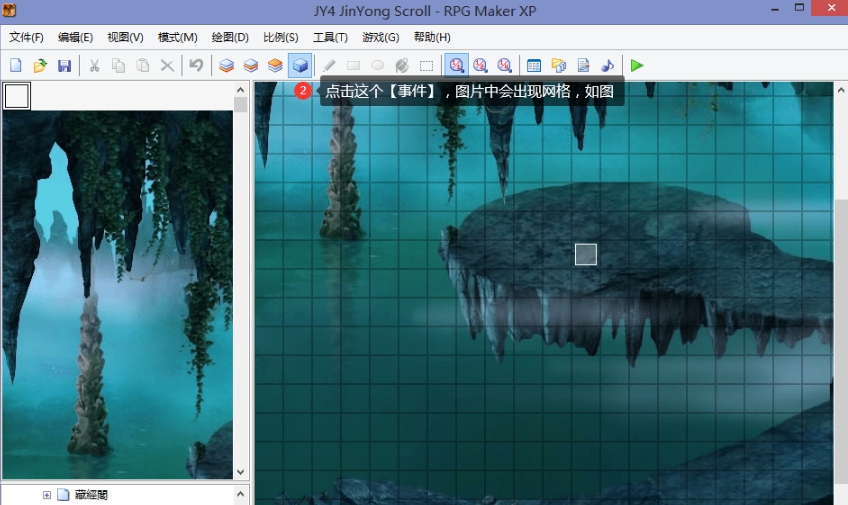Image resolution: width=848 pixels, height=505 pixels.
Task: Select the Events layer cube icon
Action: (300, 65)
